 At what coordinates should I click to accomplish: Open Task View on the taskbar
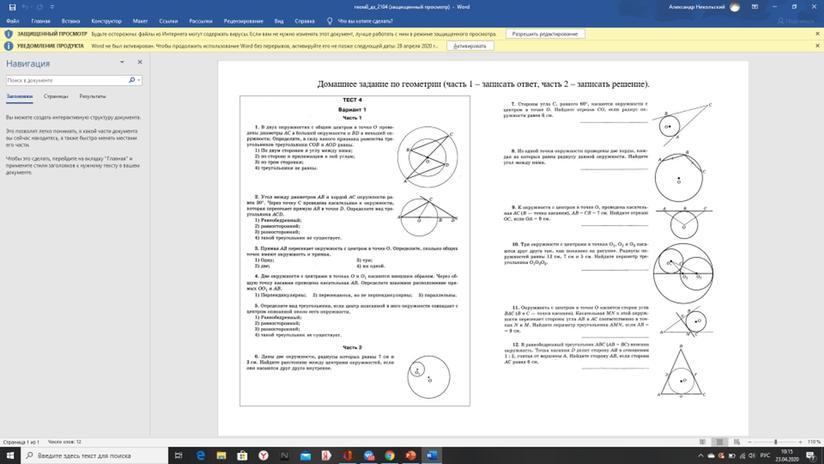click(x=179, y=456)
